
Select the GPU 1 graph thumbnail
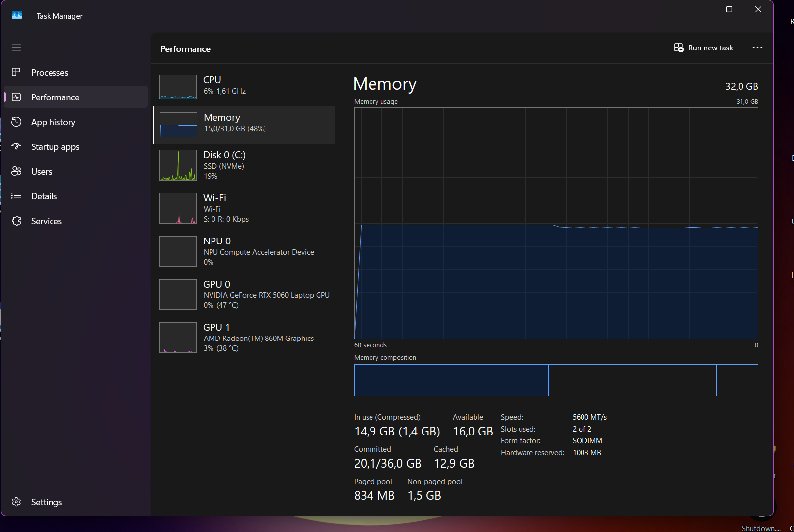coord(178,338)
